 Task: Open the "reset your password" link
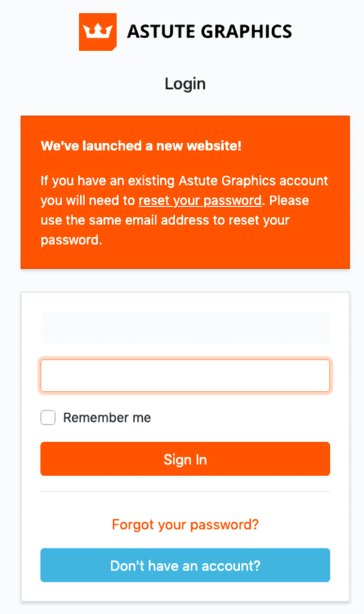(200, 201)
